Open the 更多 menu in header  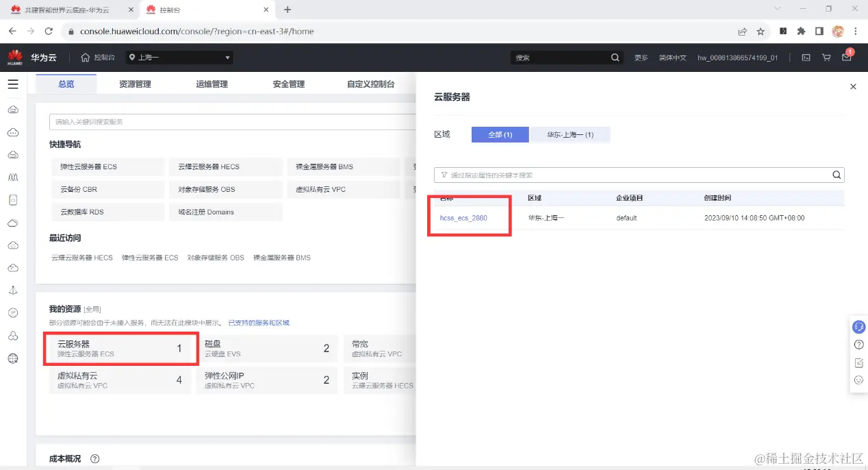click(x=641, y=58)
